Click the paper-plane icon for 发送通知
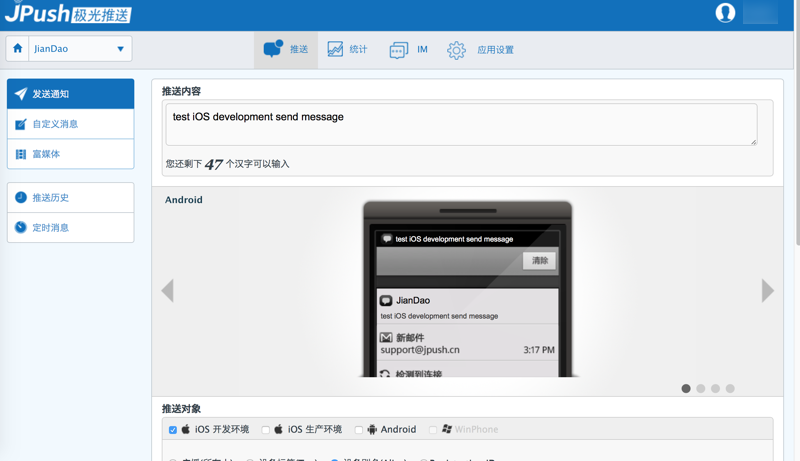Viewport: 800px width, 461px height. point(20,93)
